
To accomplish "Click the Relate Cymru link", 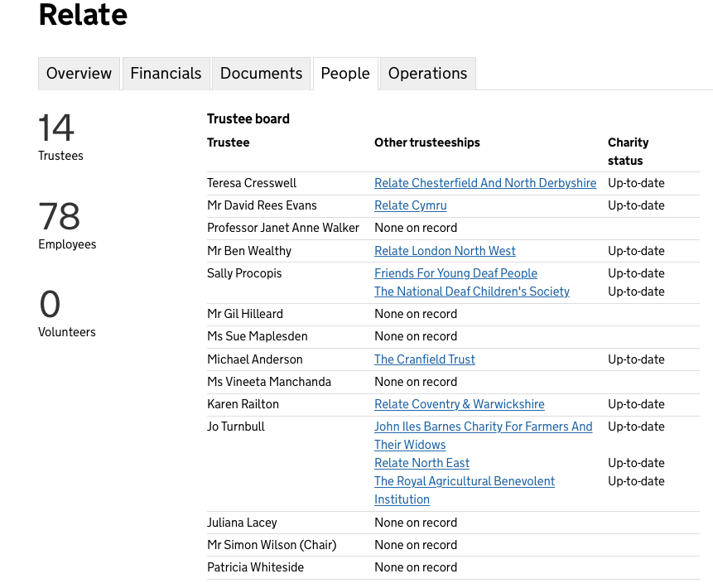I will point(410,205).
